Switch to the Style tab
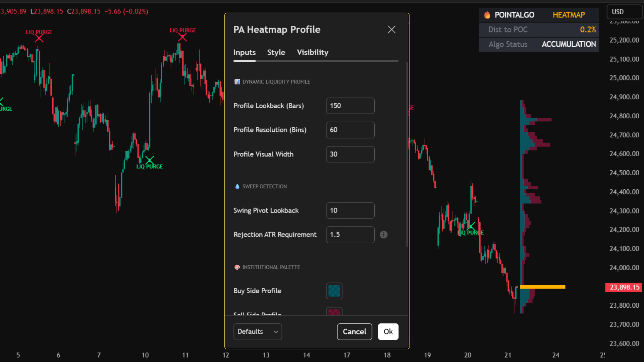 pyautogui.click(x=276, y=52)
